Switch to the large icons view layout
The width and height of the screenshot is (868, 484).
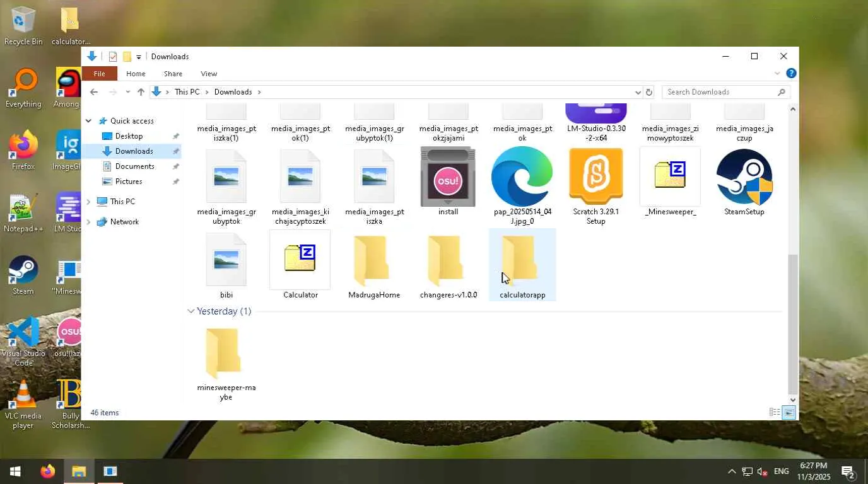[x=789, y=413]
